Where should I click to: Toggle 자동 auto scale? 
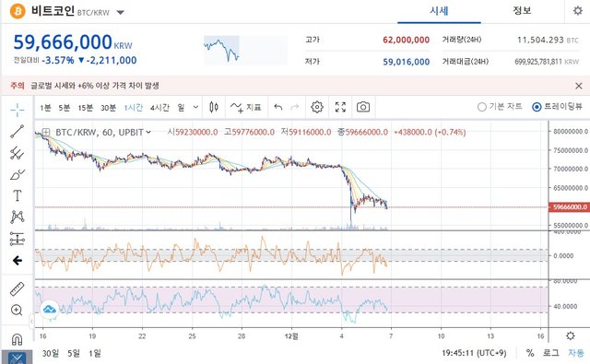click(576, 353)
